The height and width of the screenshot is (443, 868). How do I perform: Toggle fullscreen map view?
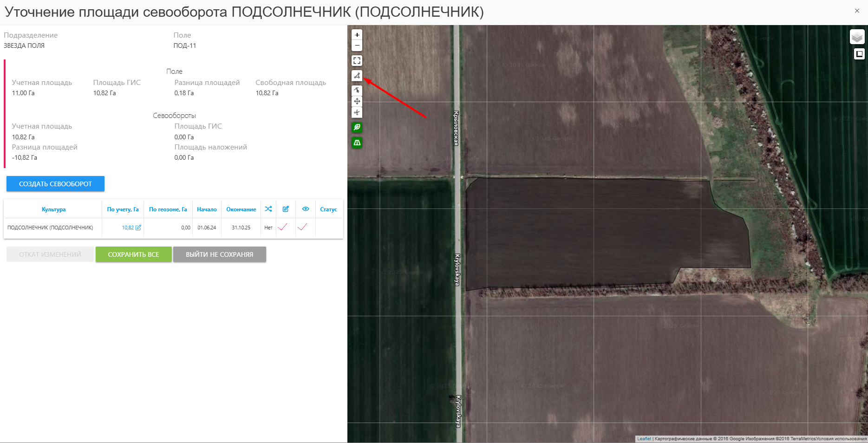click(x=357, y=61)
